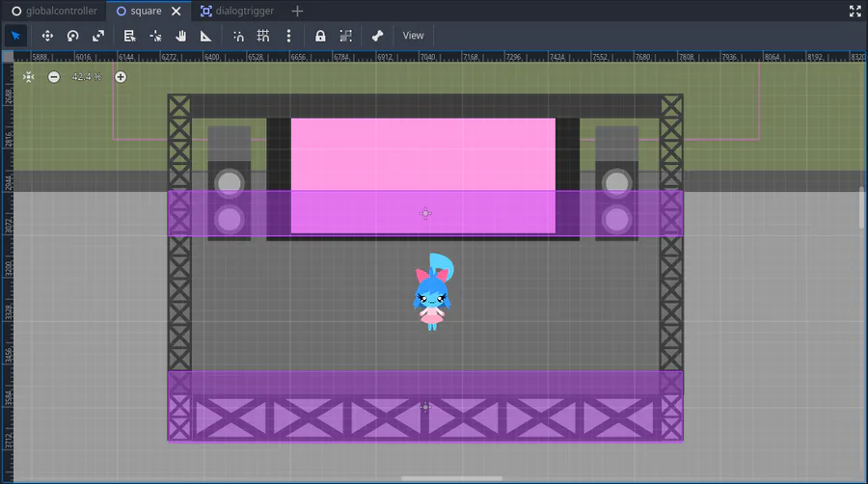Select the right speaker sprite

point(616,183)
